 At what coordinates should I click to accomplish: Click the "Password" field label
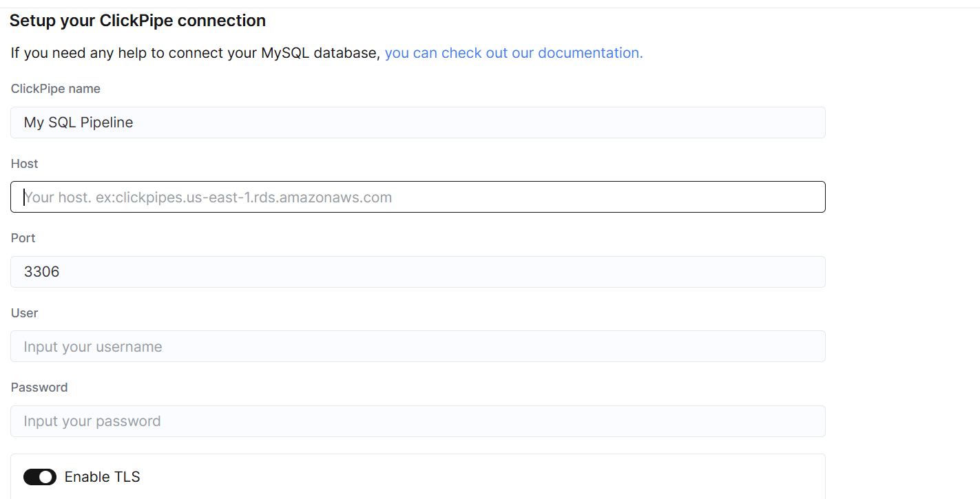[x=39, y=387]
